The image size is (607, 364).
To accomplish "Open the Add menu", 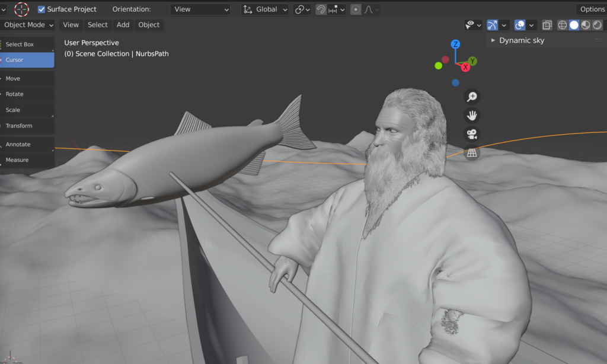I will 123,25.
